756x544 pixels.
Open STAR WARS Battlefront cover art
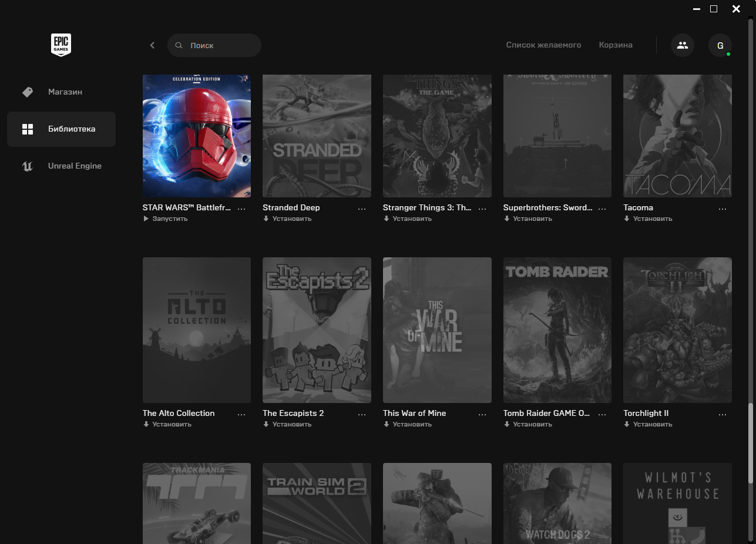pyautogui.click(x=197, y=136)
